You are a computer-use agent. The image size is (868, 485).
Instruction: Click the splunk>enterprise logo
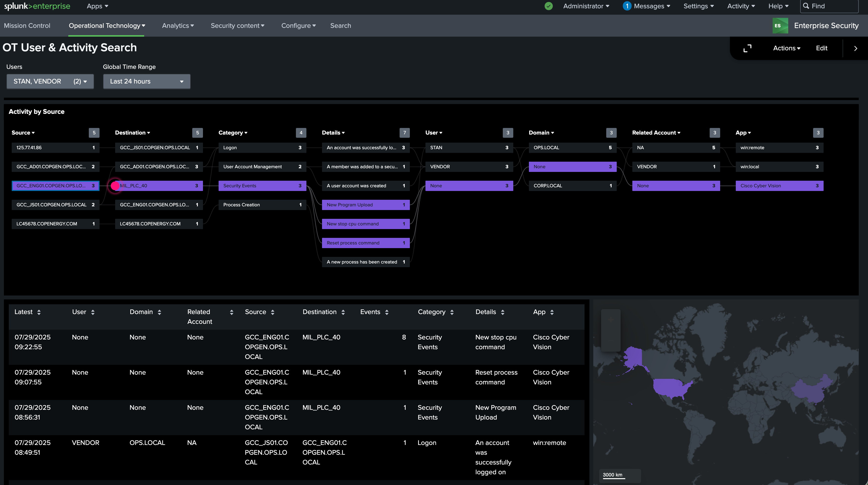tap(37, 6)
